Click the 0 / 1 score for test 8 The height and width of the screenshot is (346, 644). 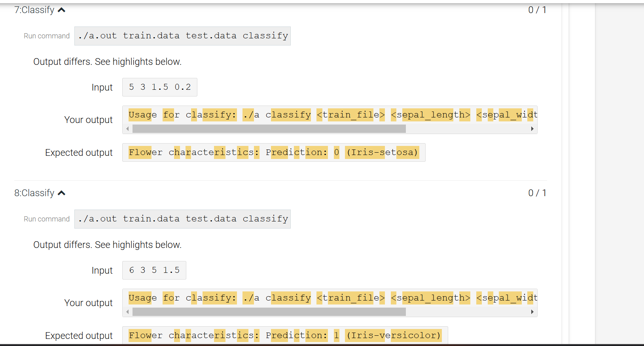pos(537,193)
